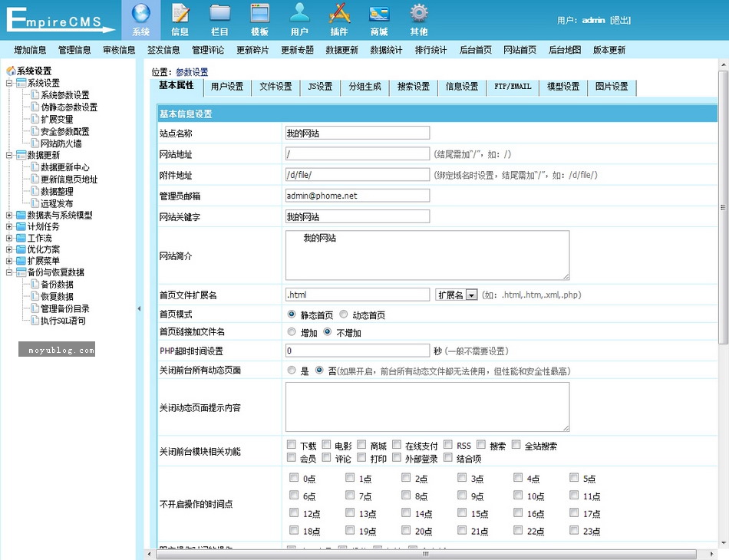
Task: Collapse the 备份与恢复数据 tree node
Action: pyautogui.click(x=9, y=272)
